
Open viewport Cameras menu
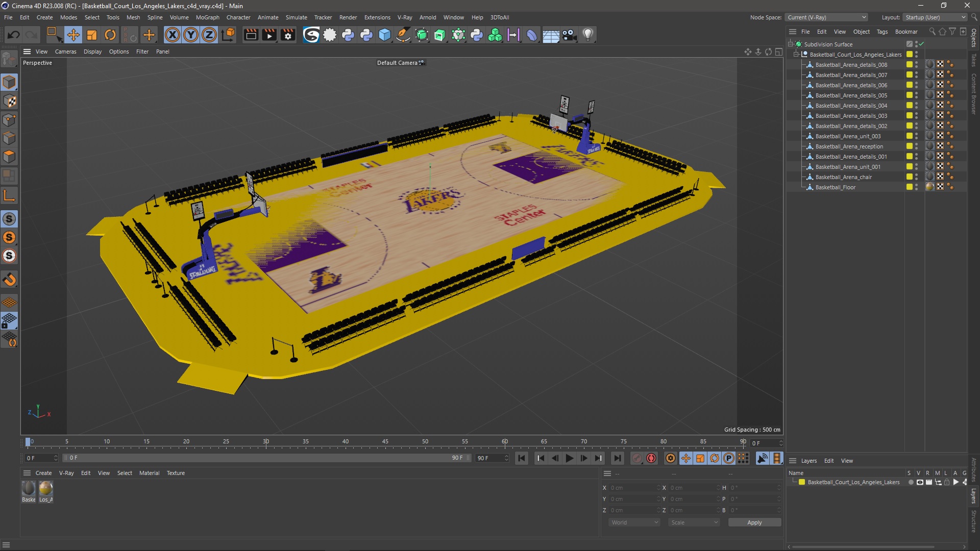point(65,52)
